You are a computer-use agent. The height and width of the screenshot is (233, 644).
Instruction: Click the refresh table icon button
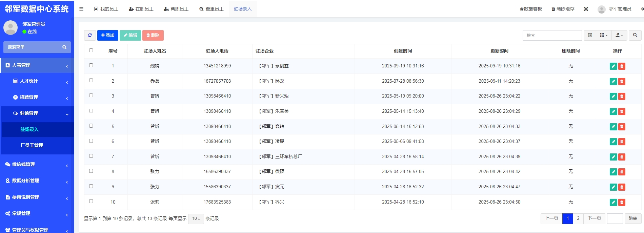click(x=90, y=35)
